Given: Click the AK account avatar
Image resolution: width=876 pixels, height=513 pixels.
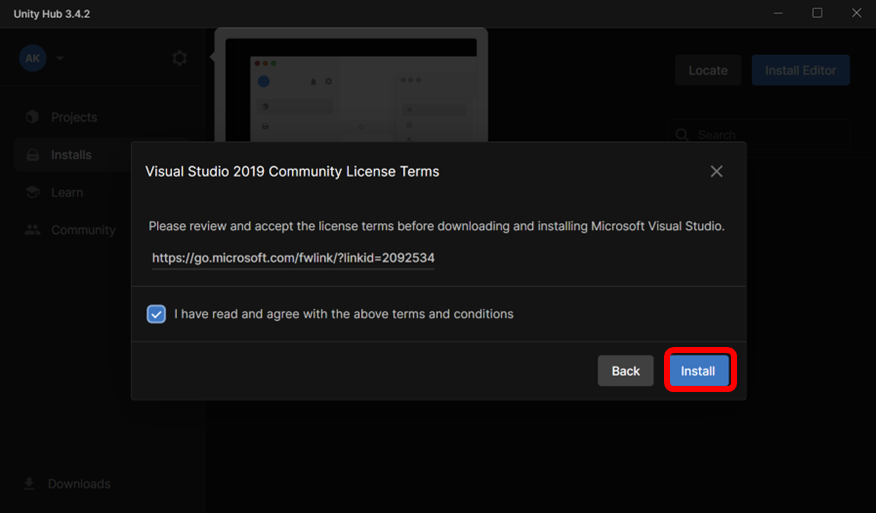Looking at the screenshot, I should click(x=32, y=58).
